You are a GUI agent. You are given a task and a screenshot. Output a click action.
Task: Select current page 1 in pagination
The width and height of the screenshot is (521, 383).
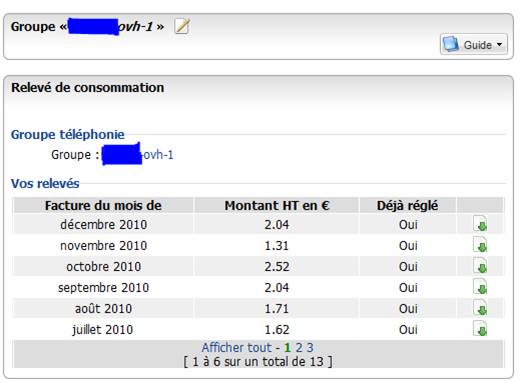[x=287, y=348]
